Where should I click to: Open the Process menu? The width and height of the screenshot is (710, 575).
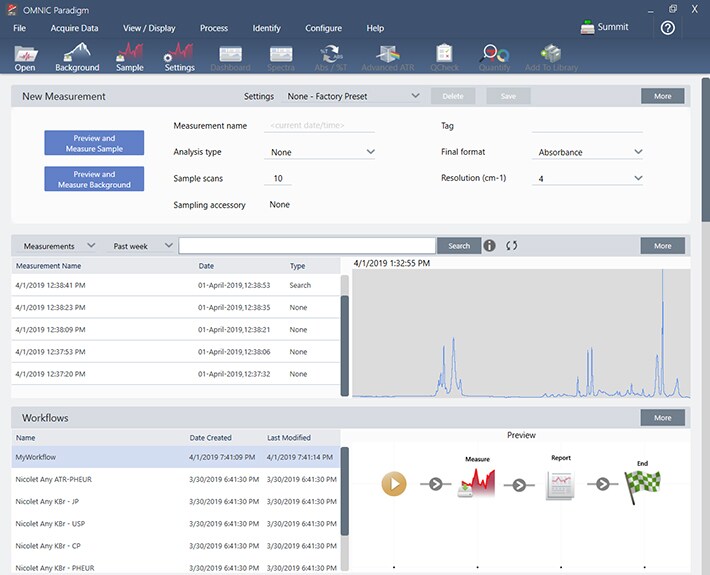point(213,28)
